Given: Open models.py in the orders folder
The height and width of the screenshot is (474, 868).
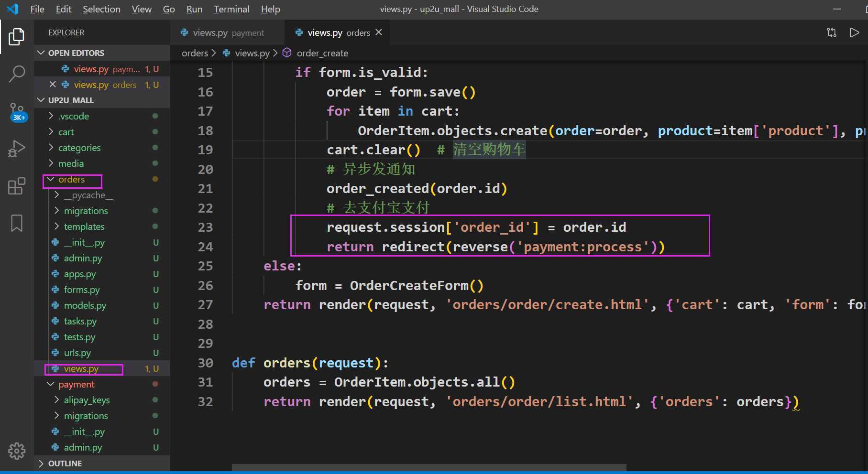Looking at the screenshot, I should (x=85, y=305).
